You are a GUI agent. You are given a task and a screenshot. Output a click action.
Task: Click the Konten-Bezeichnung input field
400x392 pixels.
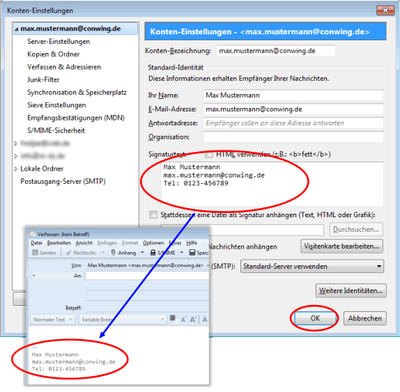276,51
